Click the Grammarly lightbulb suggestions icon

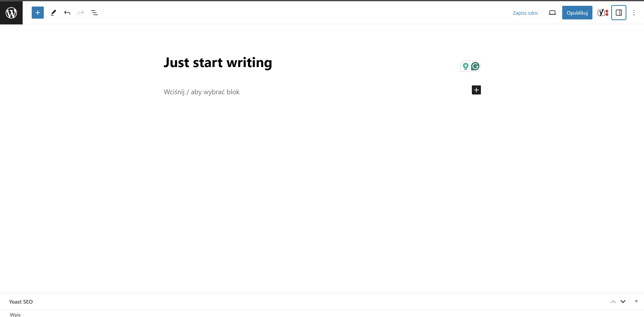point(466,66)
